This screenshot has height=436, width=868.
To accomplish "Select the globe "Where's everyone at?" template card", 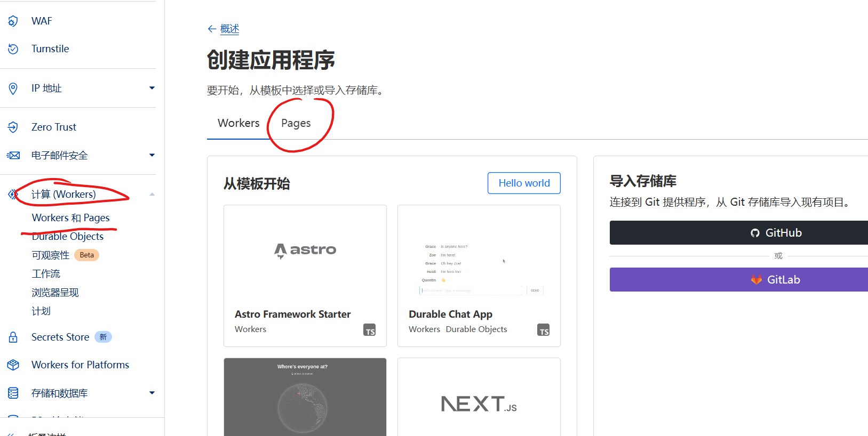I will click(305, 397).
